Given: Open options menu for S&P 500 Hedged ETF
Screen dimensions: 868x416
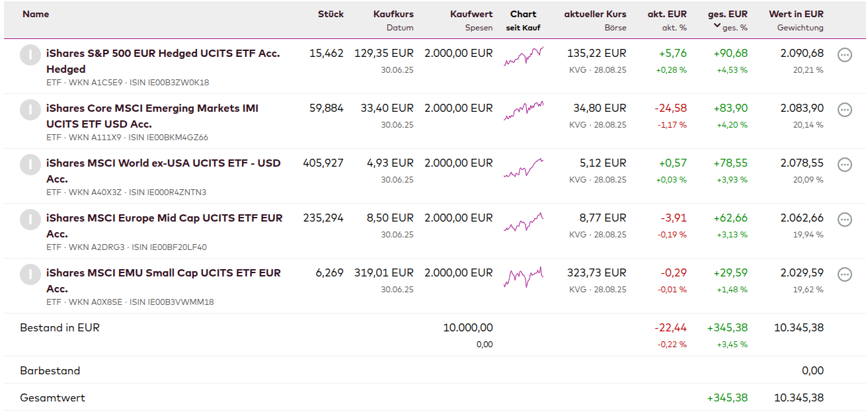Looking at the screenshot, I should click(844, 55).
